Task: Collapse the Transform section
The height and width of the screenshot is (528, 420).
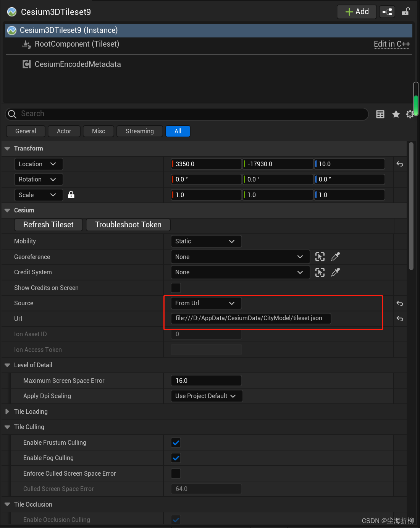Action: coord(7,149)
